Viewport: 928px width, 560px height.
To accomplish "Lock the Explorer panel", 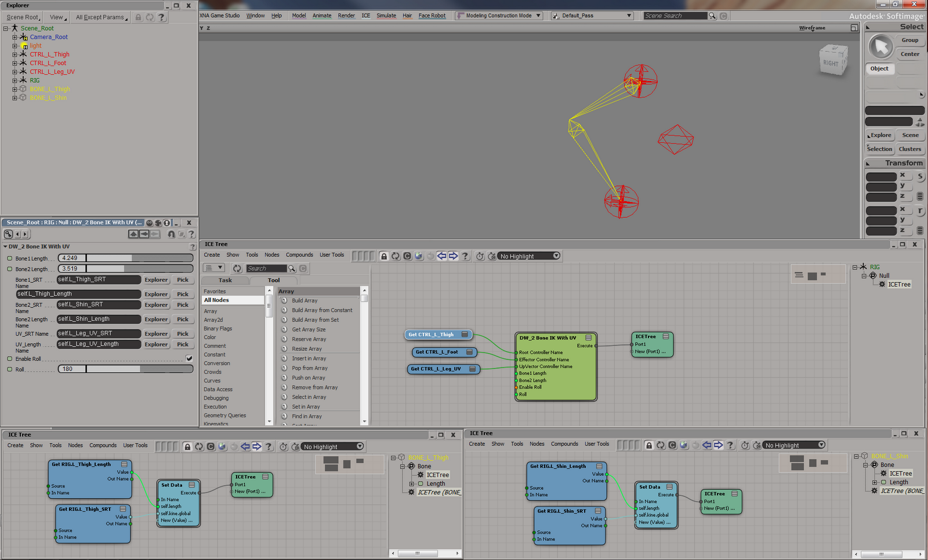I will coord(138,17).
